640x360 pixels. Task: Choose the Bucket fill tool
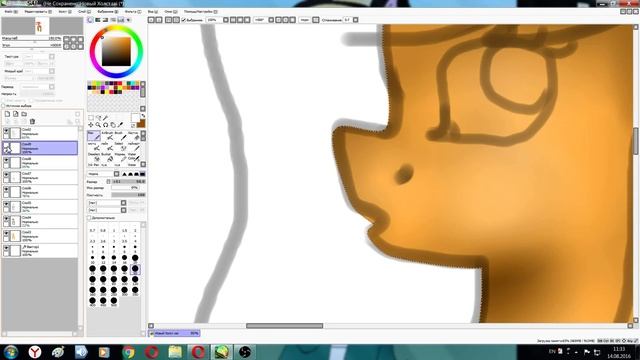pos(107,157)
